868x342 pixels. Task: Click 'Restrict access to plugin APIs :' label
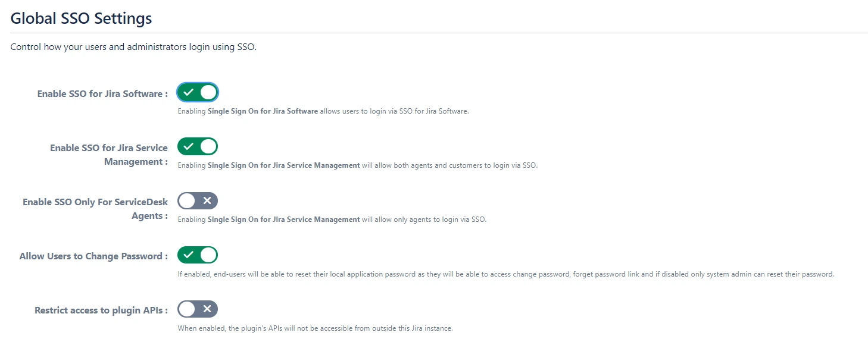pos(101,310)
